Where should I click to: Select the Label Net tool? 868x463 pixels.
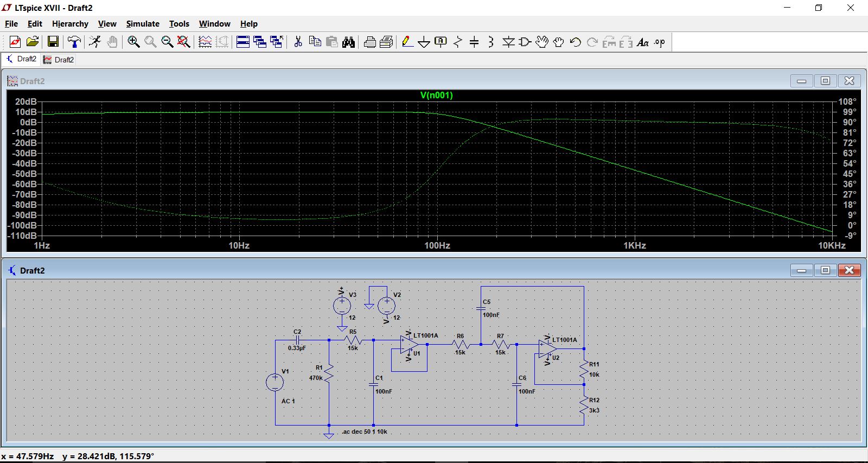click(441, 42)
